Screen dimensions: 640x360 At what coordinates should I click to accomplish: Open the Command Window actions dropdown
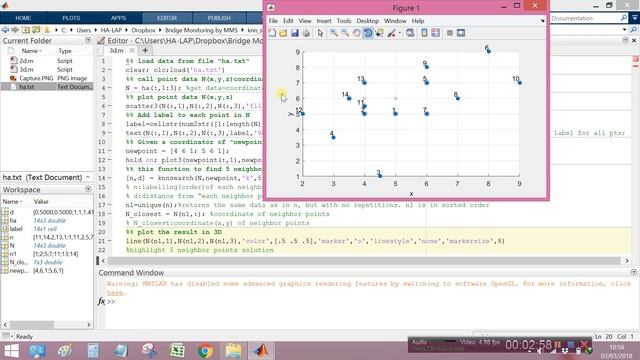pyautogui.click(x=633, y=272)
